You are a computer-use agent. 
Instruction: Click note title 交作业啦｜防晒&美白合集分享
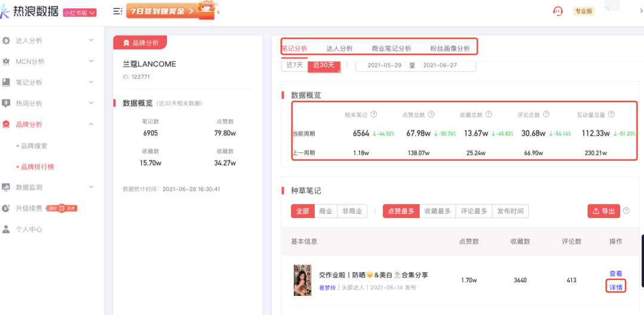[x=373, y=275]
